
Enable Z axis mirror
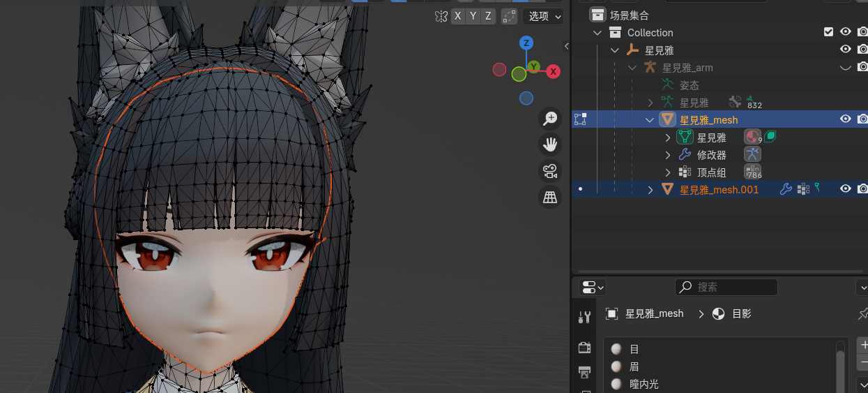tap(489, 16)
